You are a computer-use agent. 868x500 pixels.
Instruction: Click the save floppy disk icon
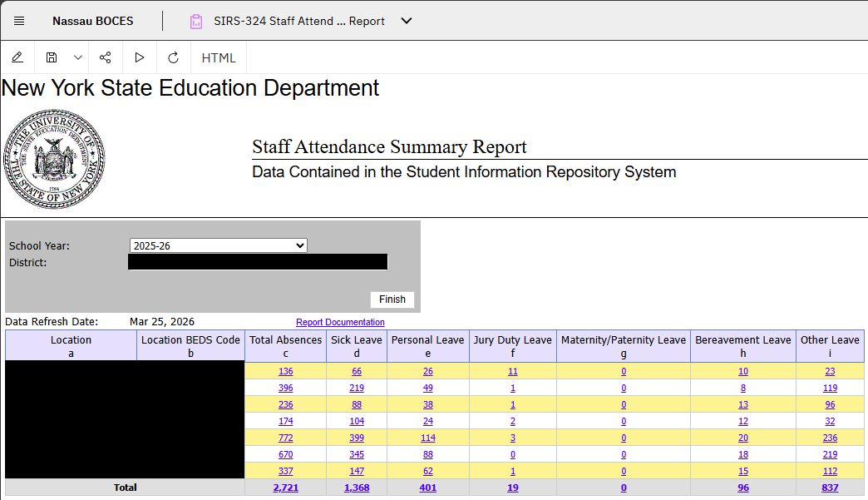52,57
